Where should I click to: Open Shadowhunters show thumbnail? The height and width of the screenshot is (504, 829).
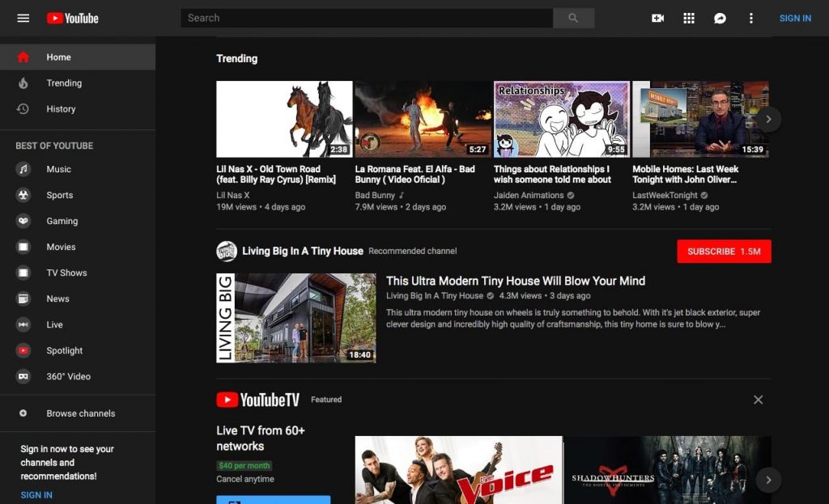668,470
